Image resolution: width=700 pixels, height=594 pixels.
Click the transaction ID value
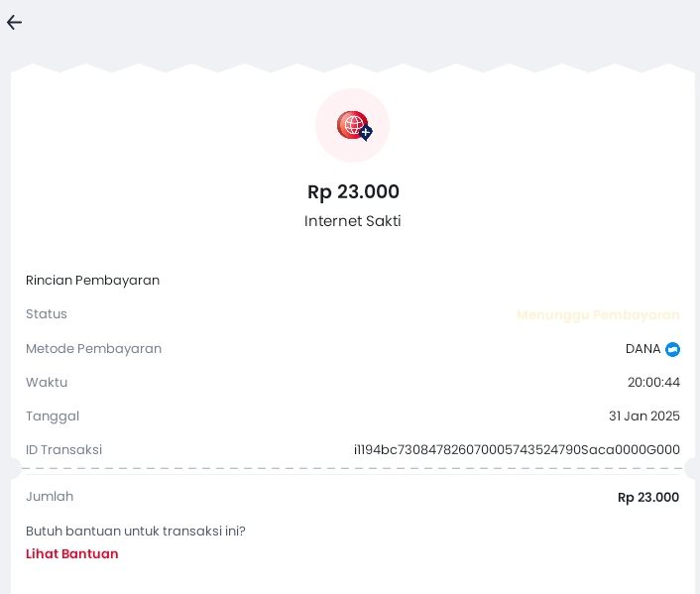coord(517,450)
